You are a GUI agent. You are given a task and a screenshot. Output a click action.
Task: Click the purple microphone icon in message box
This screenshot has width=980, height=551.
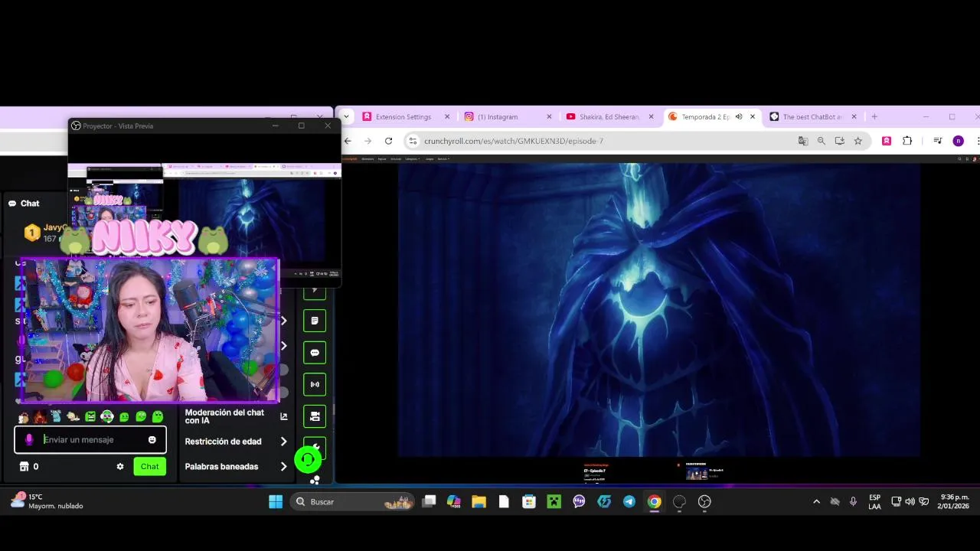29,440
